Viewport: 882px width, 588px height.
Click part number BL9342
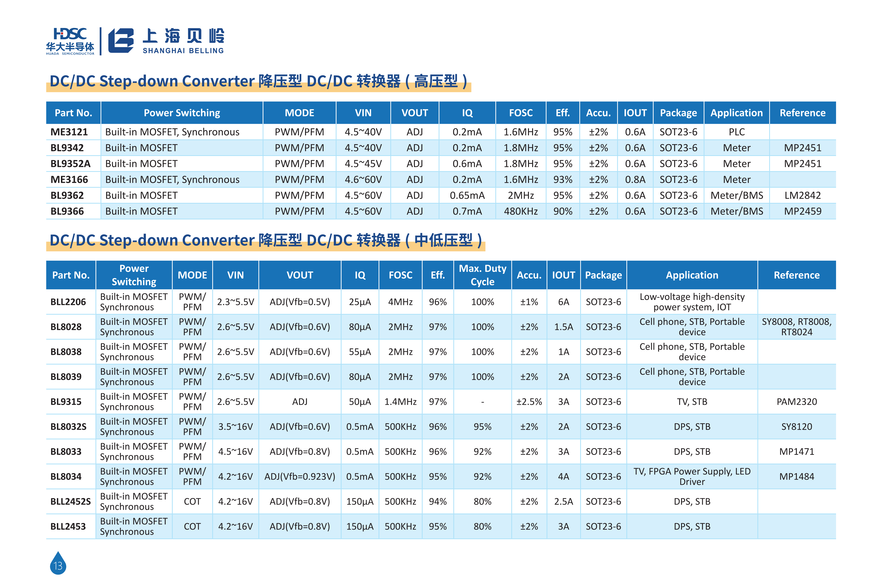(x=67, y=148)
